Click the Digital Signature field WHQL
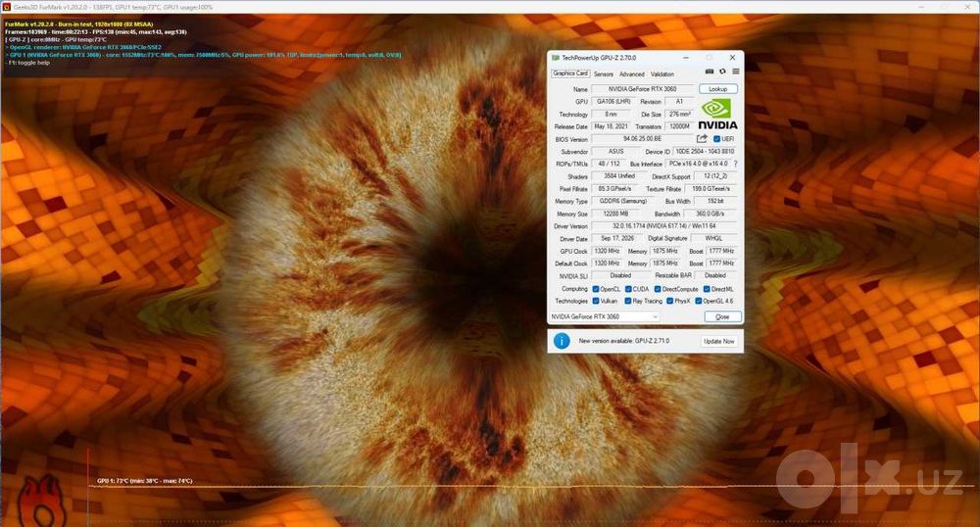980x527 pixels. point(713,238)
